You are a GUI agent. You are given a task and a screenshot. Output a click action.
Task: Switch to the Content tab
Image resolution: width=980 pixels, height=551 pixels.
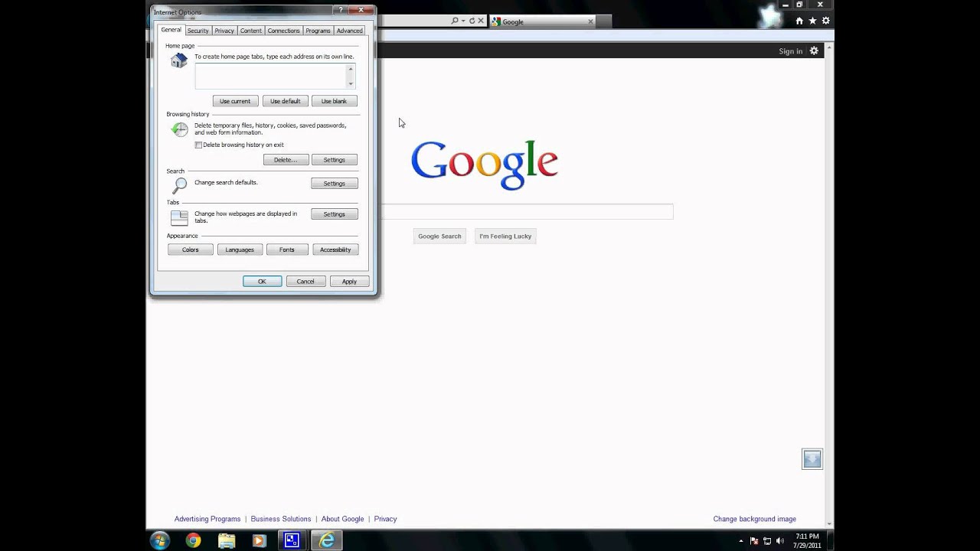point(250,31)
